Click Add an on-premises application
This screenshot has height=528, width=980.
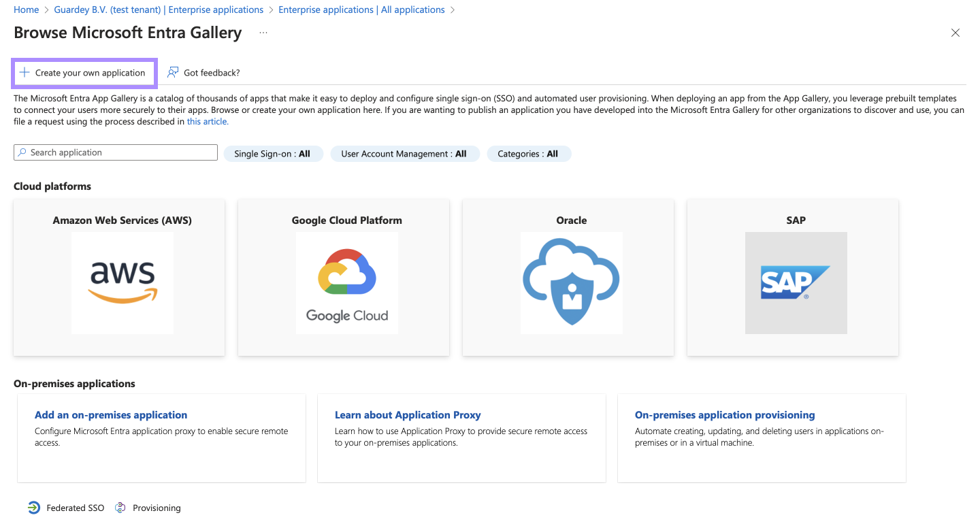coord(111,415)
